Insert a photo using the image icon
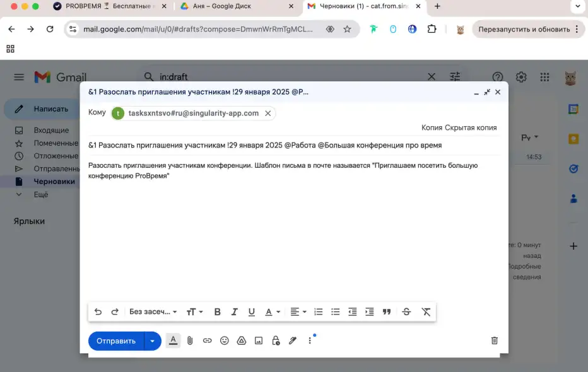Screen dimensions: 588x372 pyautogui.click(x=258, y=340)
